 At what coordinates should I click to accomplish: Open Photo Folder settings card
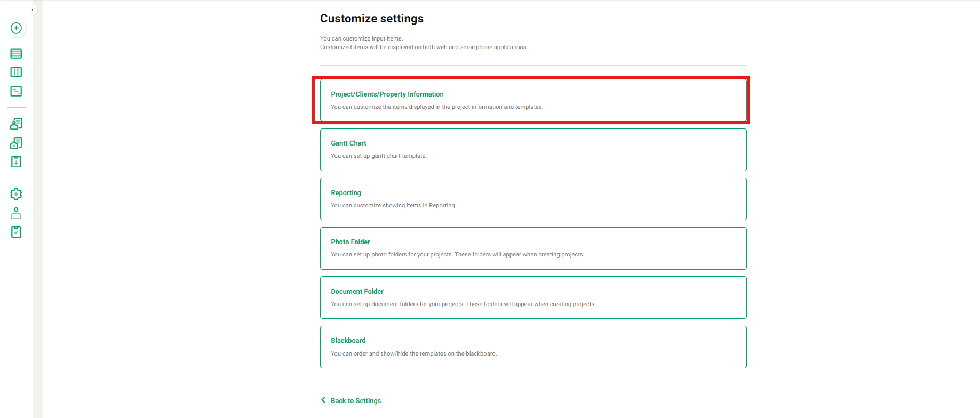532,248
